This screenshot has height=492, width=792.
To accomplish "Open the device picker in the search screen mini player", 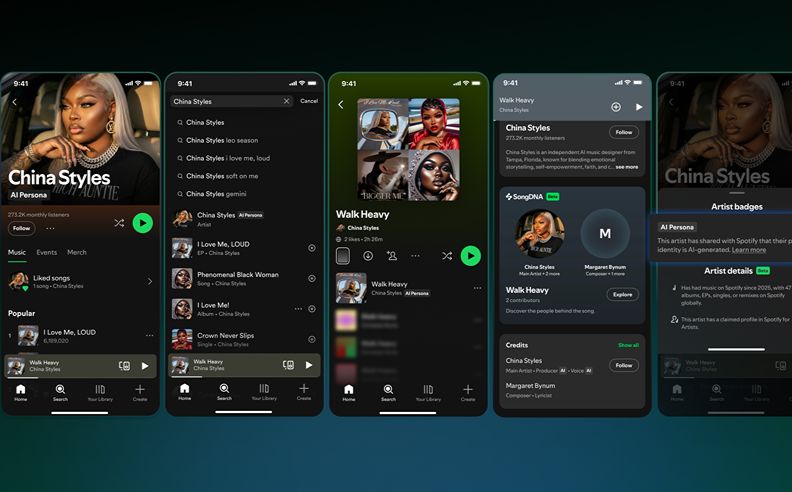I will [288, 365].
